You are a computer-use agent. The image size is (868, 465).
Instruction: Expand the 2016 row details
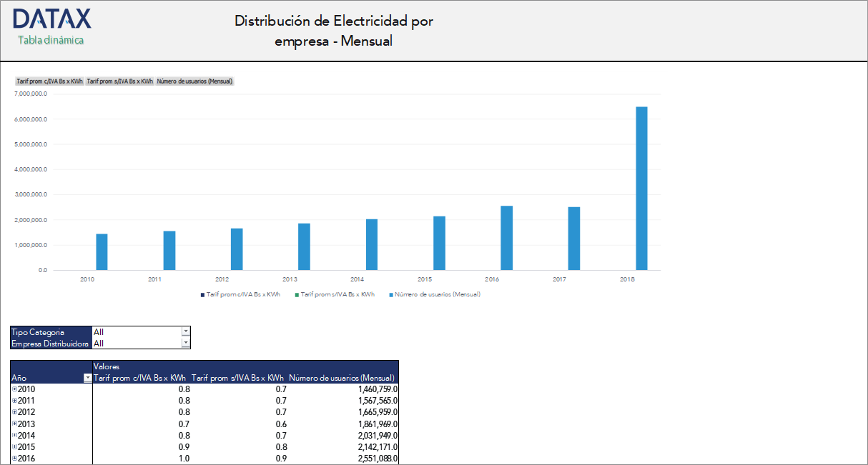pyautogui.click(x=14, y=458)
